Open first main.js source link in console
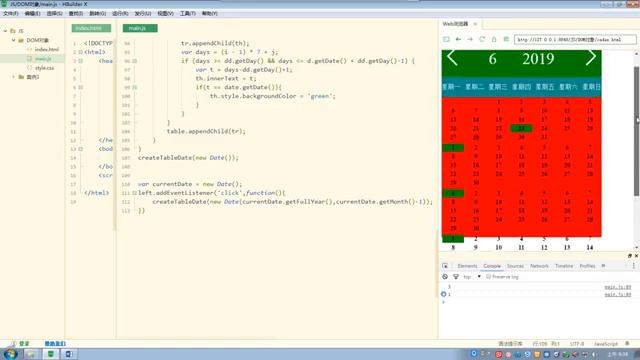Screen dimensions: 640x360 click(618, 287)
